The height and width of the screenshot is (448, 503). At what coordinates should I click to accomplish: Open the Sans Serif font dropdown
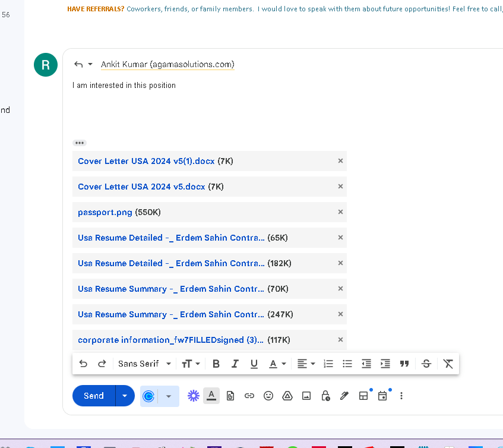[x=144, y=364]
